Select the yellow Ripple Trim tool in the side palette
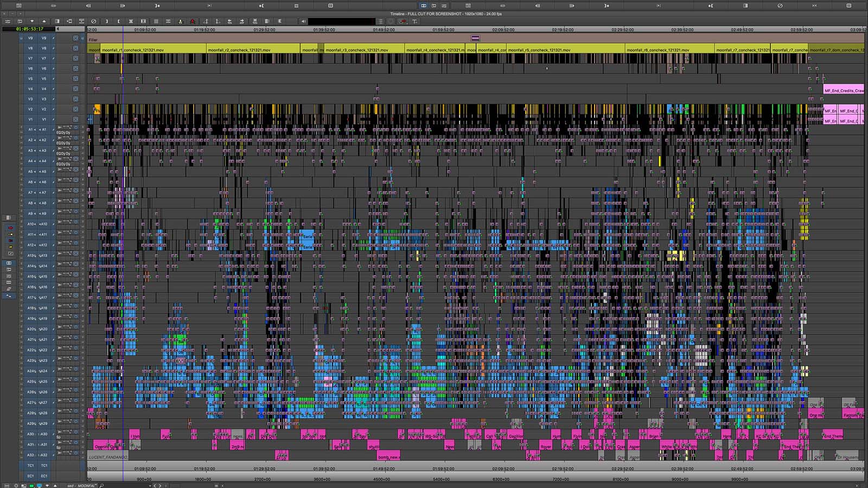Image resolution: width=868 pixels, height=488 pixels. (10, 247)
